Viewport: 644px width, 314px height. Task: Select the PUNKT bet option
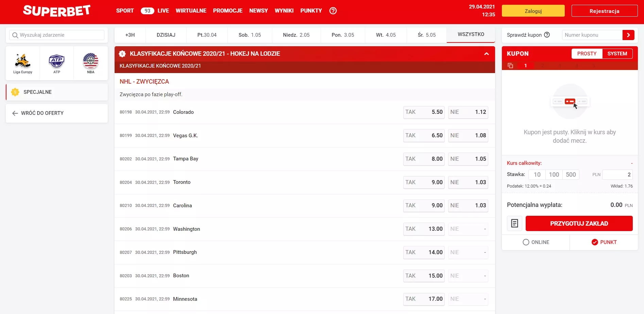604,242
